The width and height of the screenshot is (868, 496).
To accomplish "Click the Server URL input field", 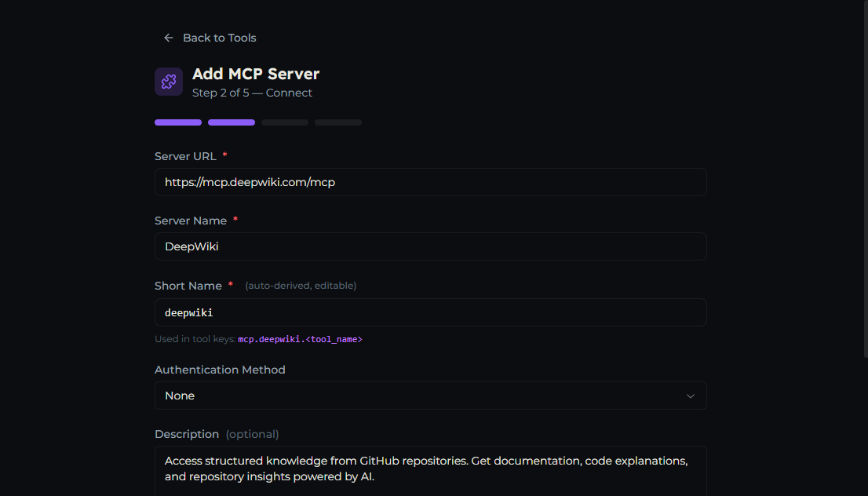I will coord(431,182).
